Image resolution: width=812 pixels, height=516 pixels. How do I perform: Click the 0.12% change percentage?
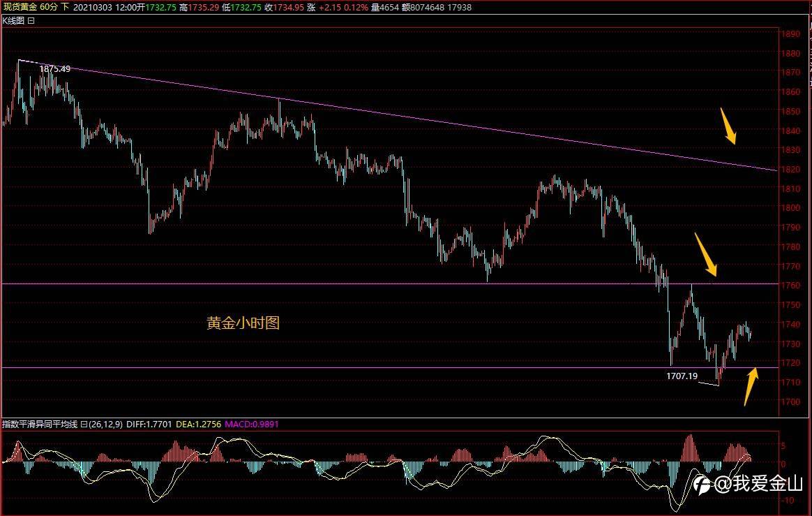click(356, 7)
